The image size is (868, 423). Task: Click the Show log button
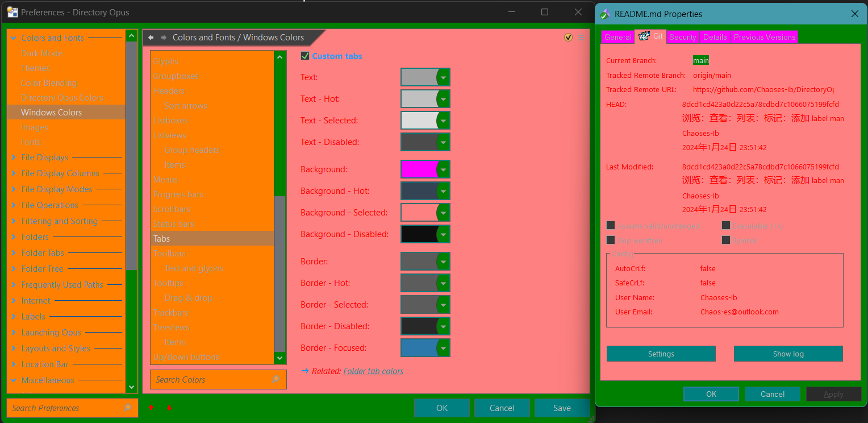(x=788, y=354)
